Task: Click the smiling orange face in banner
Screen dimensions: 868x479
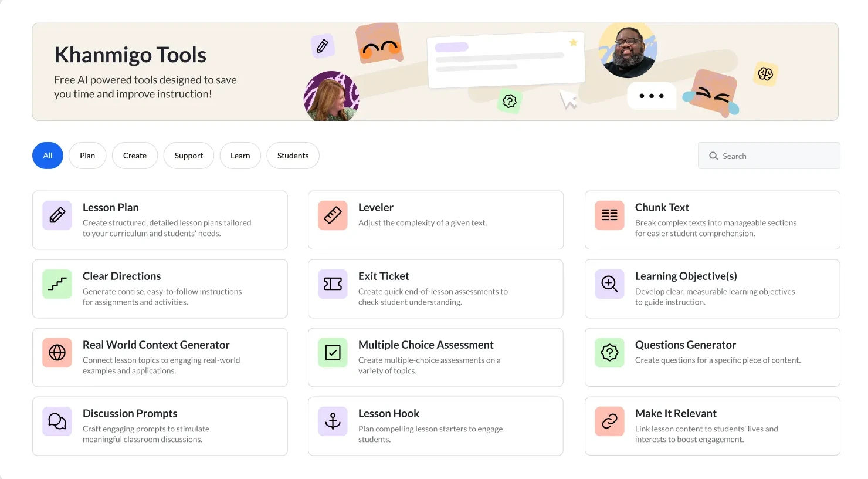Action: [379, 43]
